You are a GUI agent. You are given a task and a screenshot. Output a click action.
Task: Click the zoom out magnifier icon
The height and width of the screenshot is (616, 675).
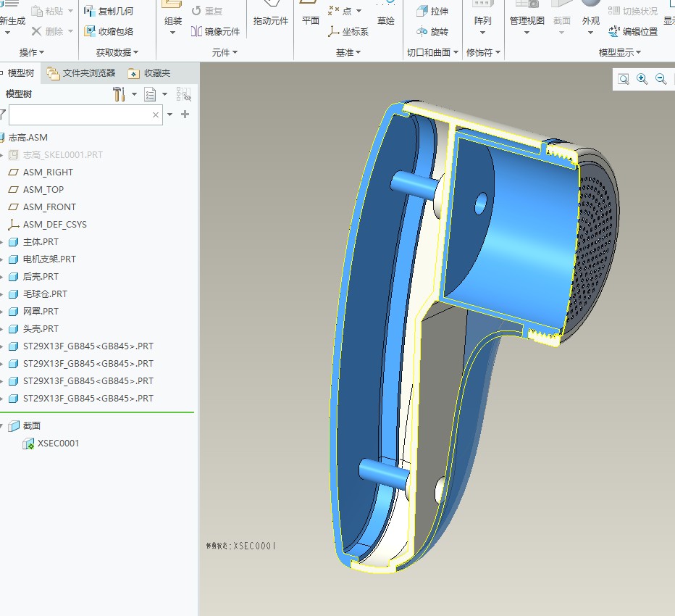tap(661, 79)
